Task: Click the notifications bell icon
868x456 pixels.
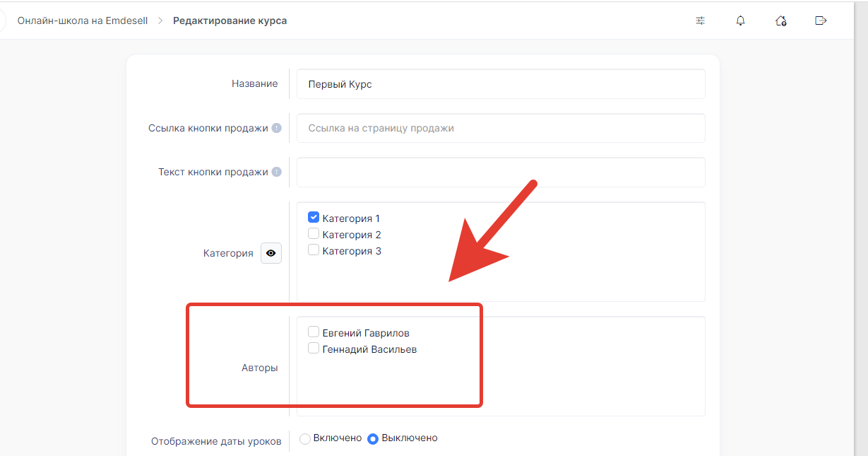Action: click(740, 21)
